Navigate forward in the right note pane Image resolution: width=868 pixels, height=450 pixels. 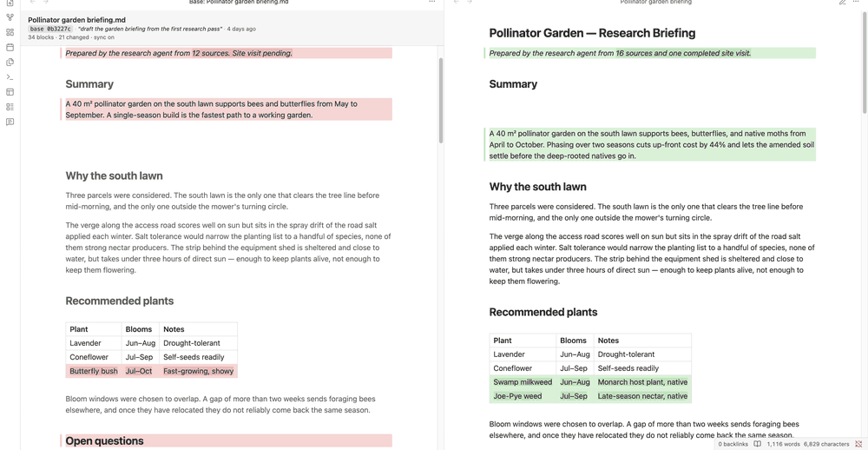pos(470,2)
